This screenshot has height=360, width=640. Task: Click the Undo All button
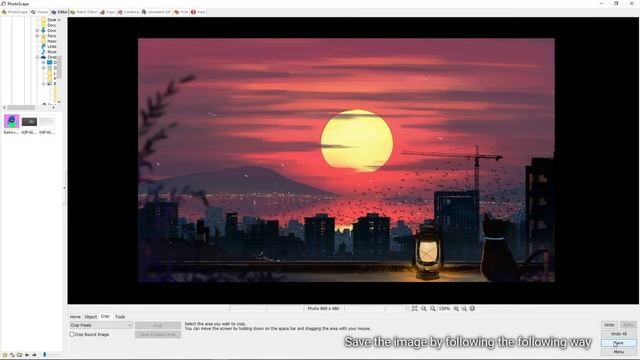619,334
